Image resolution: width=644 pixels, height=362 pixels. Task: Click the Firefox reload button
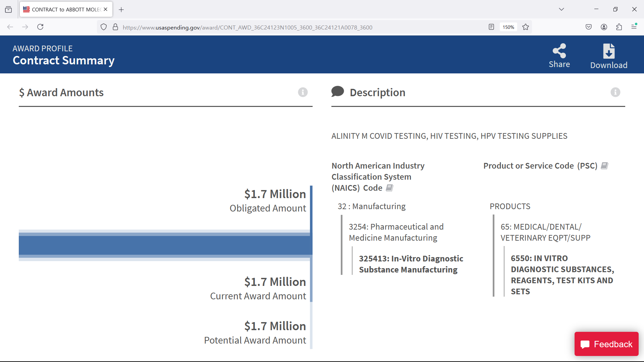(40, 27)
